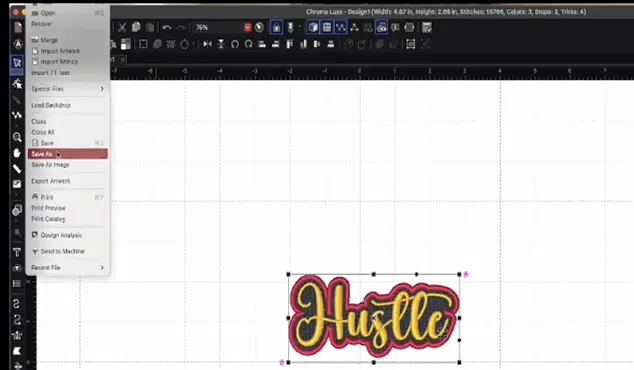Select the Zoom magnifier tool

[17, 137]
